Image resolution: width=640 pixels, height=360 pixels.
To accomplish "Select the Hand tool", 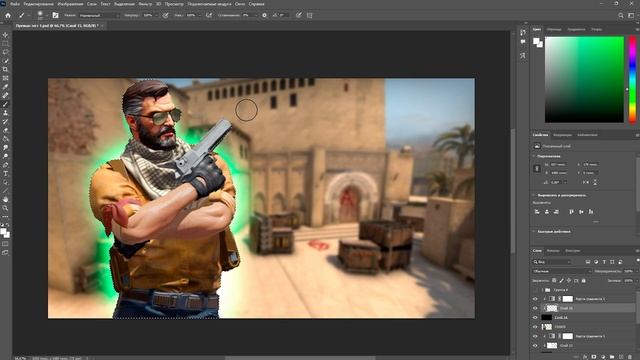I will click(x=5, y=200).
